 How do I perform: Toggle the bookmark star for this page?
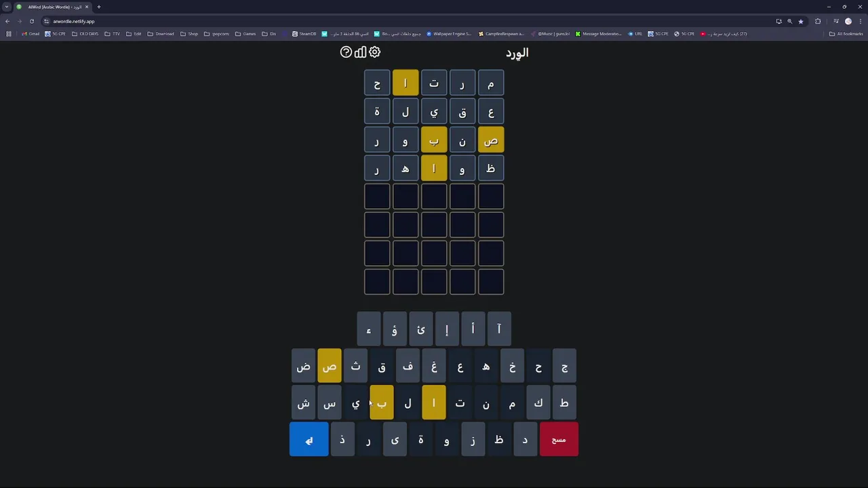click(x=800, y=21)
